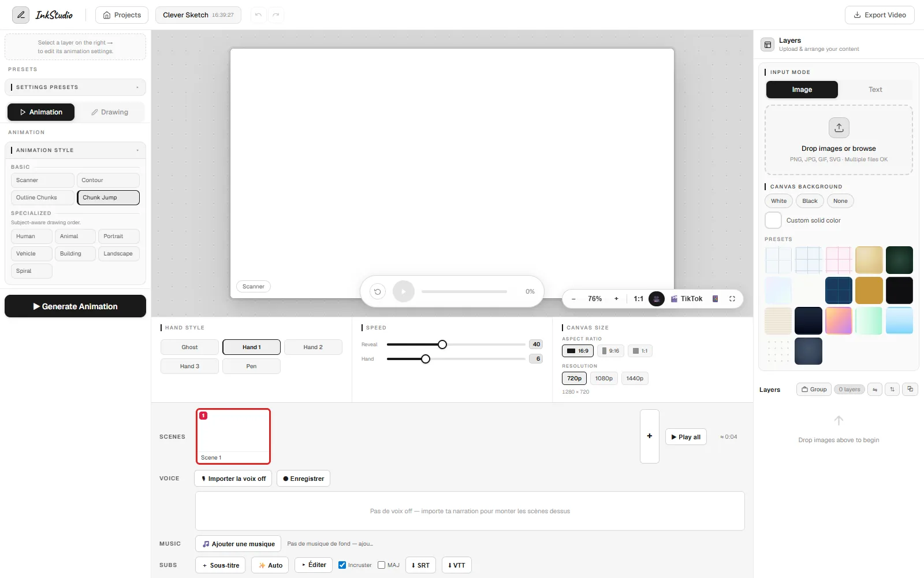Screen dimensions: 924x578
Task: Flip layers horizontally with swap icon
Action: pos(875,390)
